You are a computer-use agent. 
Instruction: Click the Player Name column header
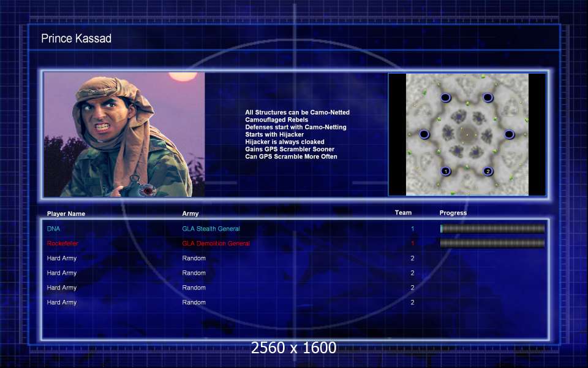(x=66, y=214)
